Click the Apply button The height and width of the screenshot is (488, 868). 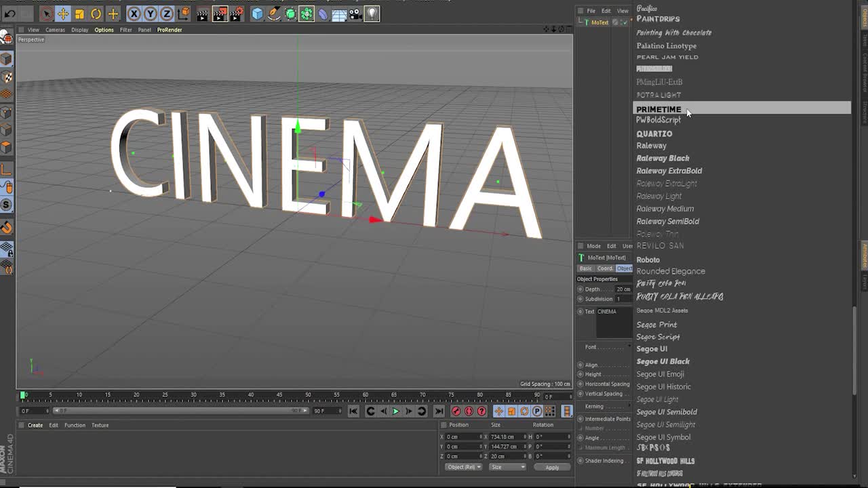pos(552,467)
